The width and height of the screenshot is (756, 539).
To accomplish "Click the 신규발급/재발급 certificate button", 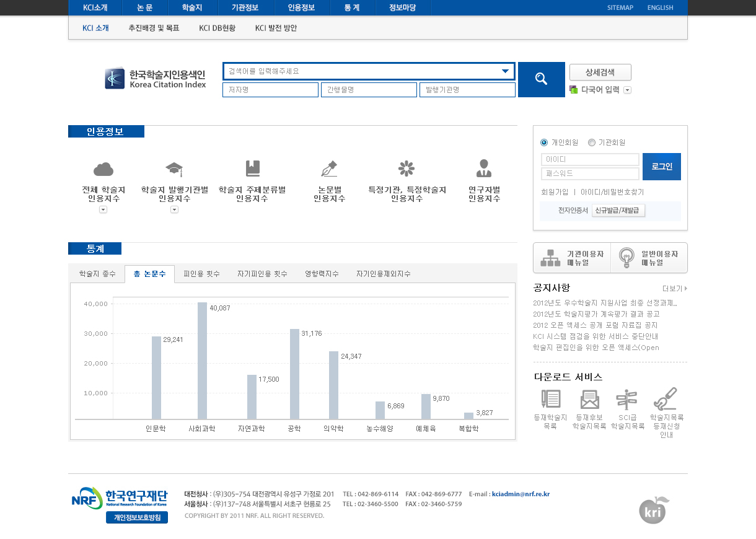I will [618, 211].
